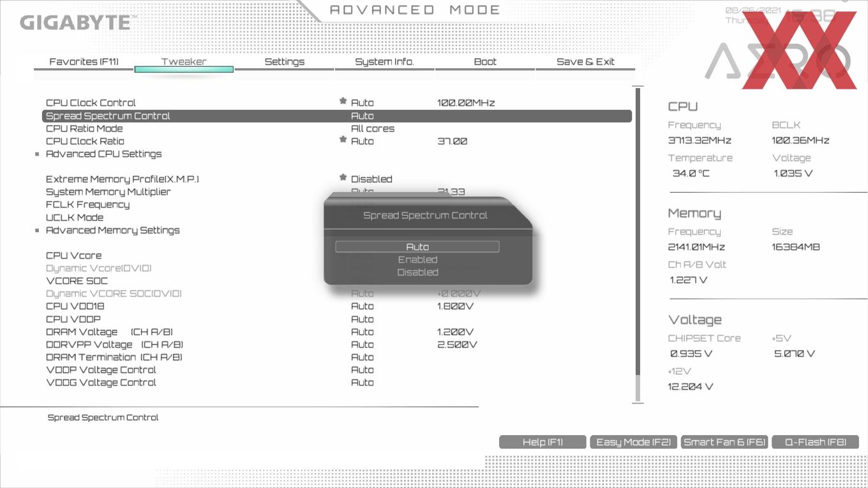Open the Save & Exit tab
Viewport: 868px width, 488px height.
(585, 62)
